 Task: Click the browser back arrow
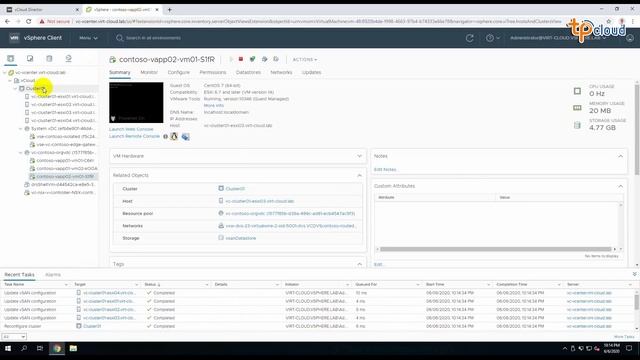tap(7, 21)
